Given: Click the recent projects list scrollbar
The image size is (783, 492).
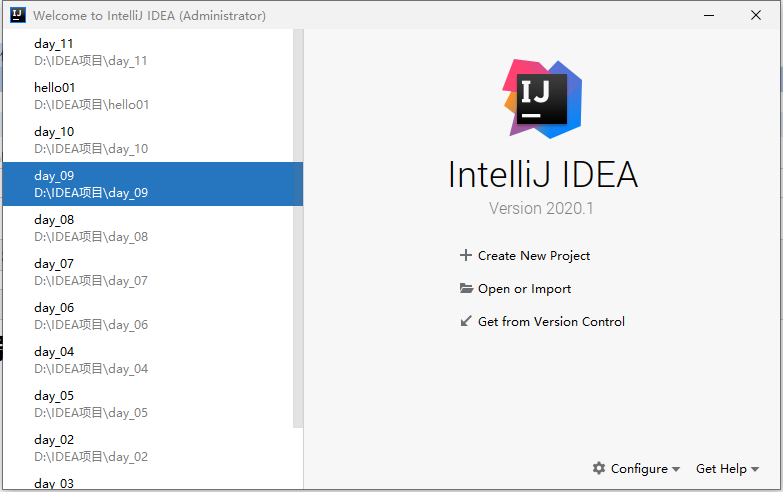Looking at the screenshot, I should [297, 228].
